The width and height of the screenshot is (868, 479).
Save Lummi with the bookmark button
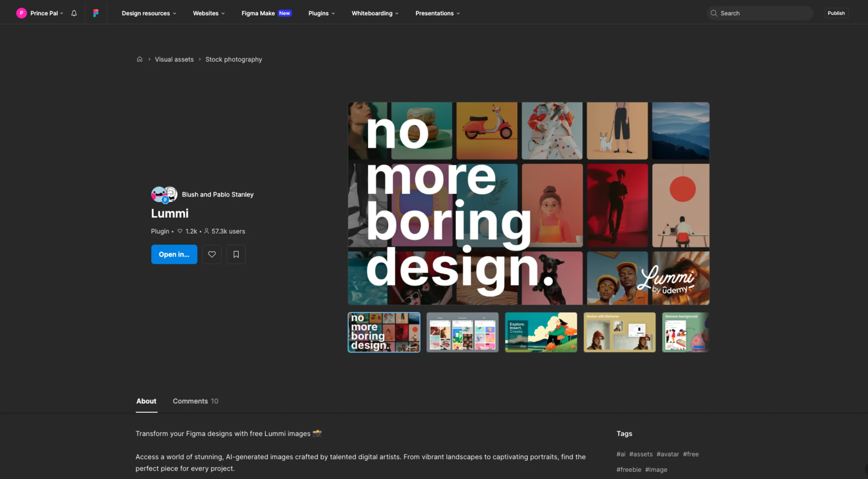coord(236,254)
